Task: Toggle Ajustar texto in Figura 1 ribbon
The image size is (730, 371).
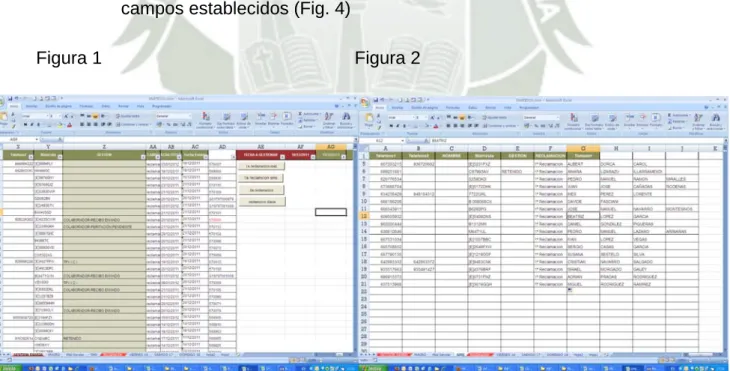Action: click(x=128, y=116)
